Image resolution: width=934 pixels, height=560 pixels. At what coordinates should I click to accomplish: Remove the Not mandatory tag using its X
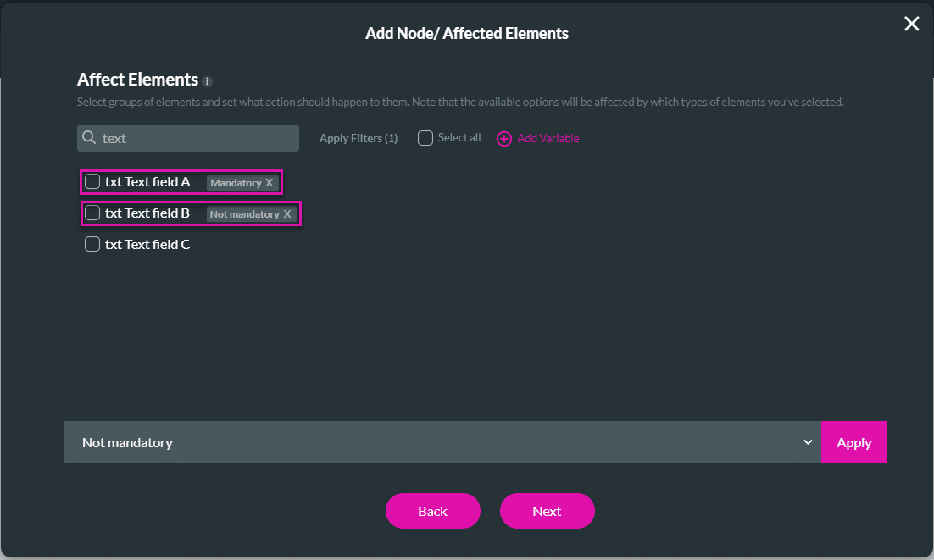288,214
